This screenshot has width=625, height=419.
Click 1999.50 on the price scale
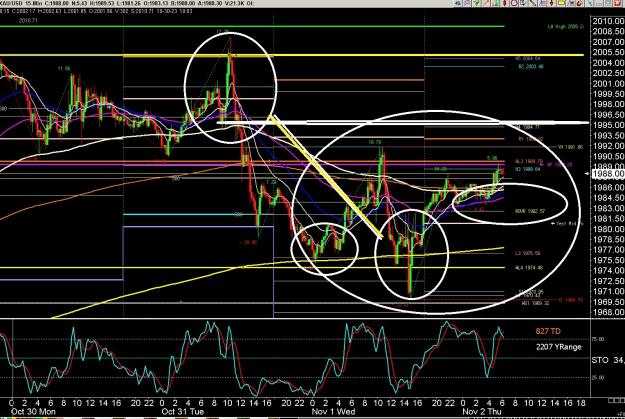[x=608, y=94]
